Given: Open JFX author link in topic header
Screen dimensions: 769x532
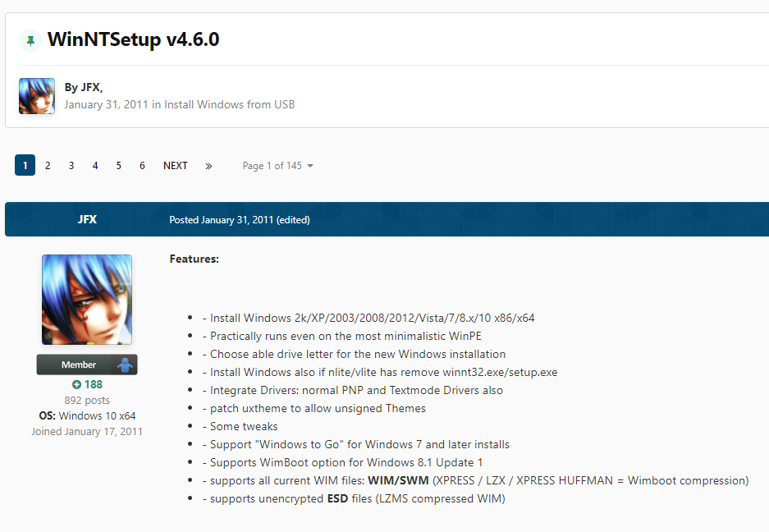Looking at the screenshot, I should 91,87.
